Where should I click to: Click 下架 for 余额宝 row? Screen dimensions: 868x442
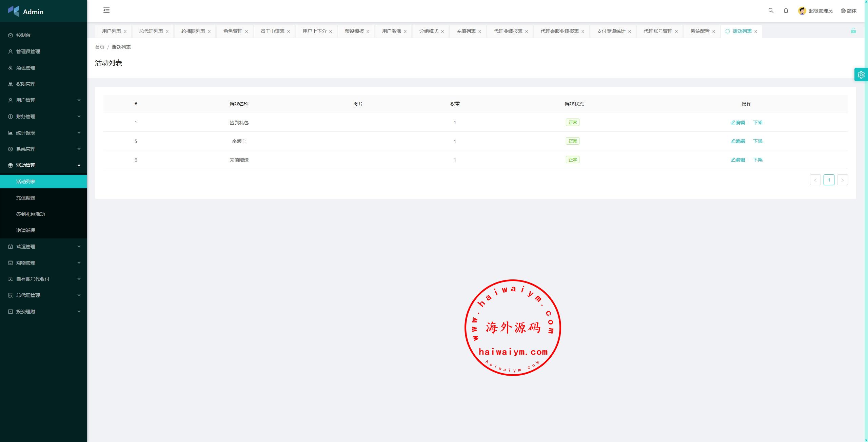point(757,141)
